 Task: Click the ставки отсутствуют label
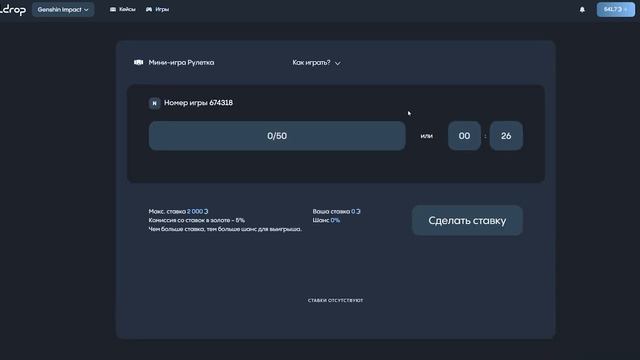[x=336, y=300]
